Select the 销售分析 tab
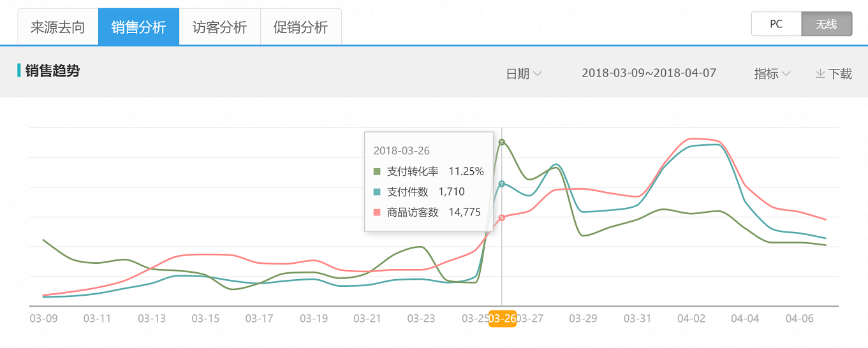The width and height of the screenshot is (868, 348). coord(138,27)
